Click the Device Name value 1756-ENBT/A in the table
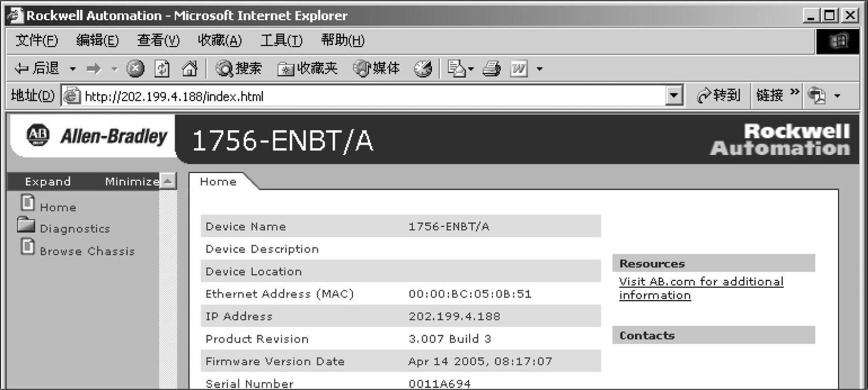The width and height of the screenshot is (868, 390). [449, 226]
